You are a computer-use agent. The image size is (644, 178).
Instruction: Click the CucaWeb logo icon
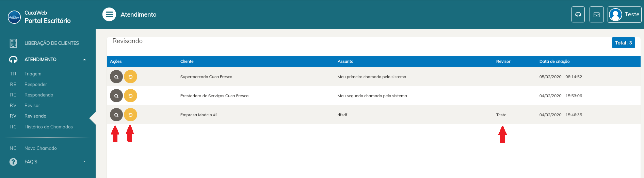click(x=14, y=17)
